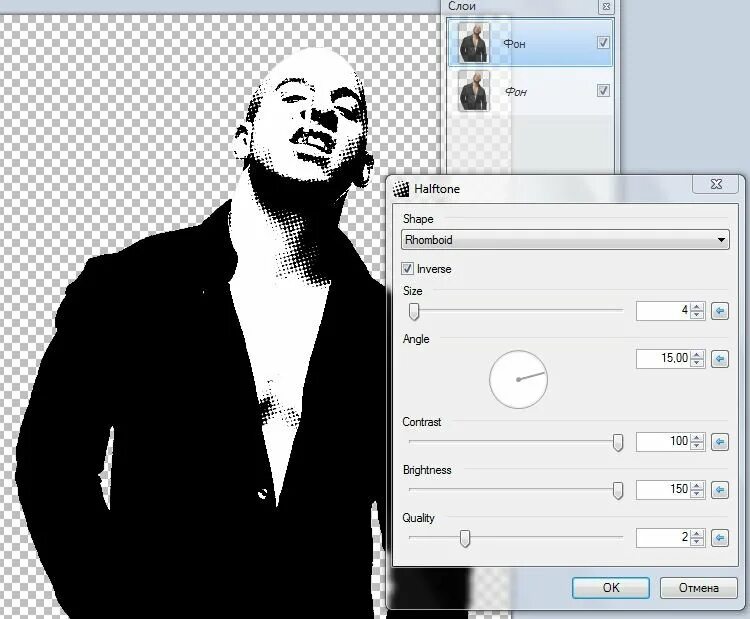Confirm the Halftone effect with OK

611,587
